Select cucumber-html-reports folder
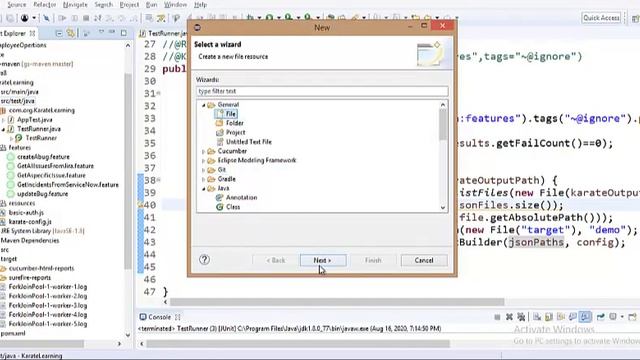The image size is (640, 360). (x=41, y=269)
